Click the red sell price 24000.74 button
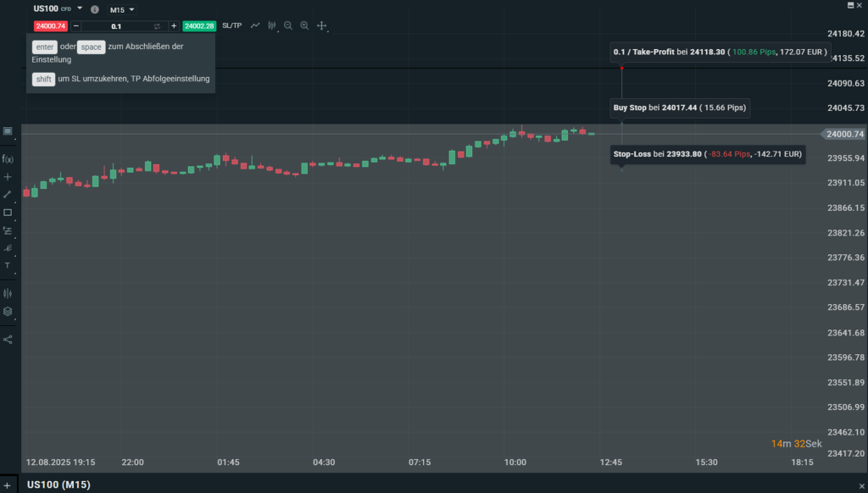The image size is (868, 493). coord(50,26)
